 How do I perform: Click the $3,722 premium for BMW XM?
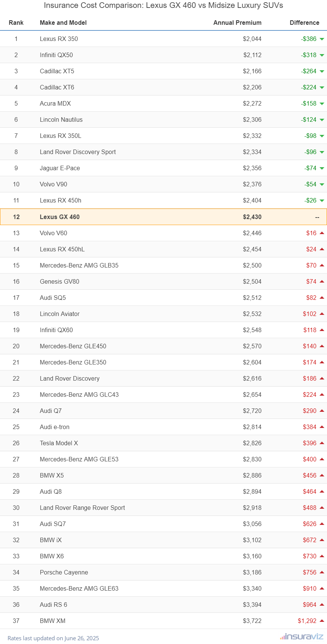click(x=252, y=621)
